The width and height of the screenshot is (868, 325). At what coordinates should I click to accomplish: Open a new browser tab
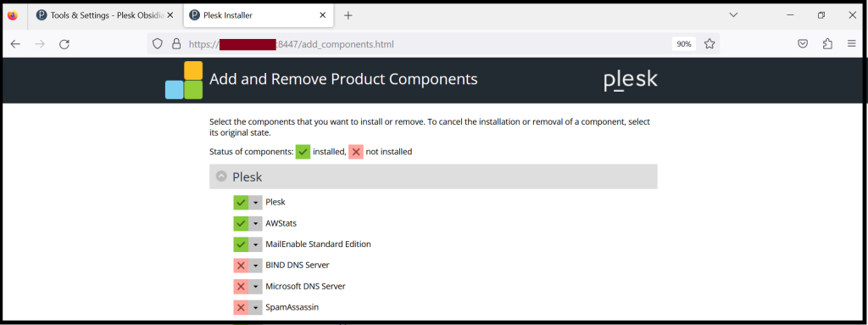[x=348, y=15]
